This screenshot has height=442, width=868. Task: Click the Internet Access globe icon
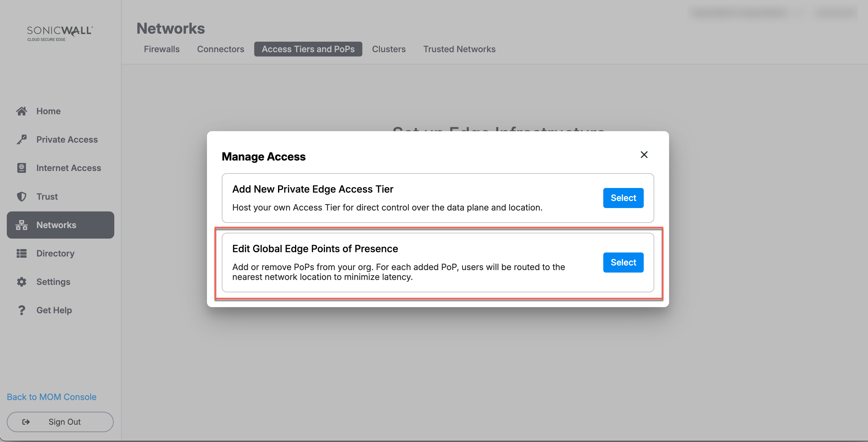(22, 168)
